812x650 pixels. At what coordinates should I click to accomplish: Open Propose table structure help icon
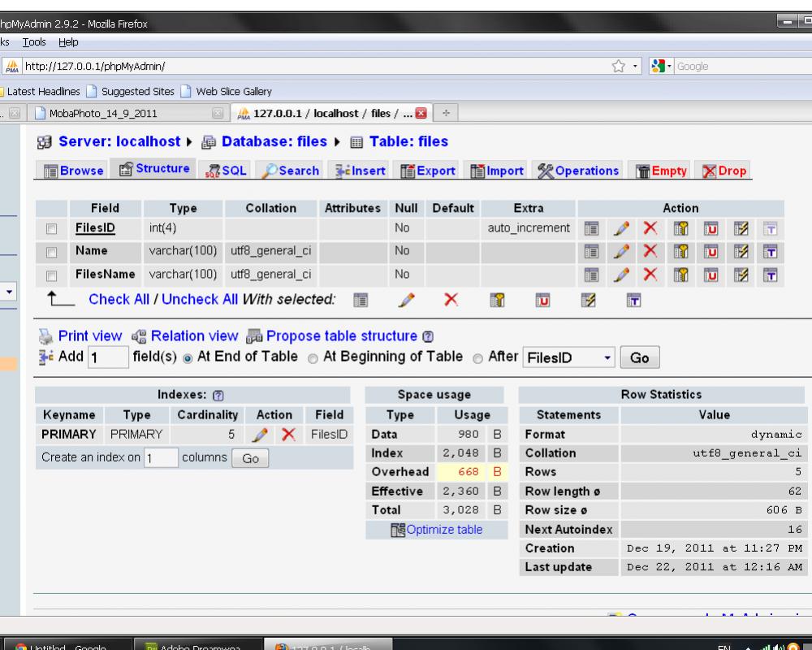428,336
